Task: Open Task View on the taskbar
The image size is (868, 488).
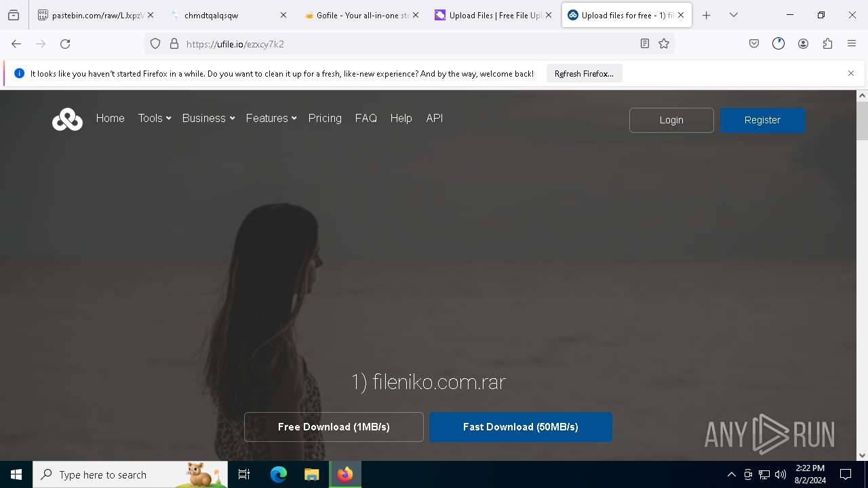Action: 244,474
